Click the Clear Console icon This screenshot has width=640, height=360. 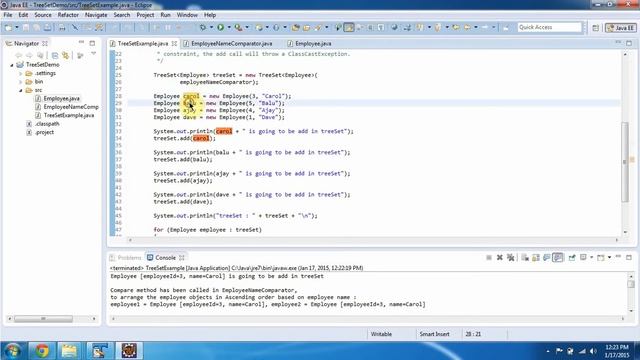click(x=525, y=258)
